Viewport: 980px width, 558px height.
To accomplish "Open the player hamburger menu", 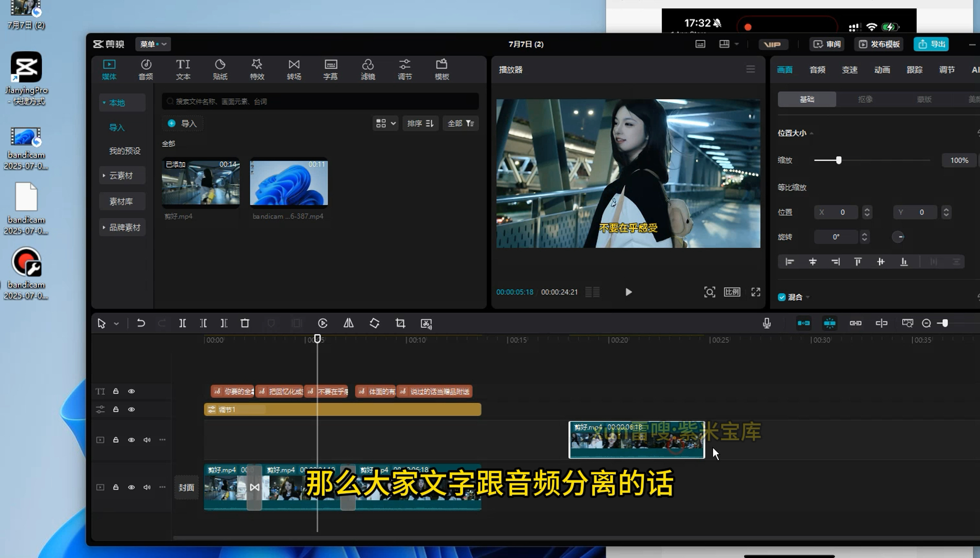I will point(750,69).
